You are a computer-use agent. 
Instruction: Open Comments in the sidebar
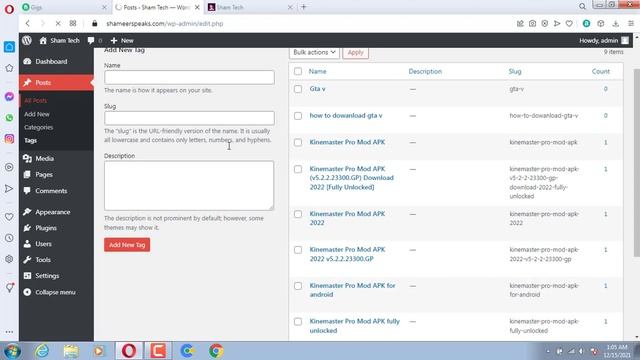tap(51, 191)
